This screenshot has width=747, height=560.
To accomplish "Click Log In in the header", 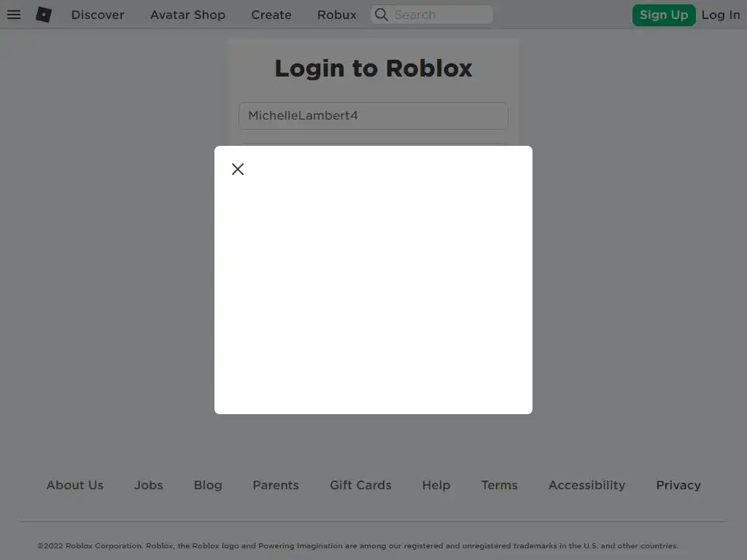I will pos(720,15).
